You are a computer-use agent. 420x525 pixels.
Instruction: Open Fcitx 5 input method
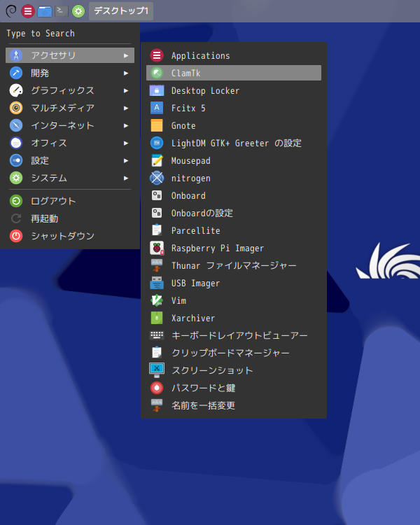coord(234,108)
